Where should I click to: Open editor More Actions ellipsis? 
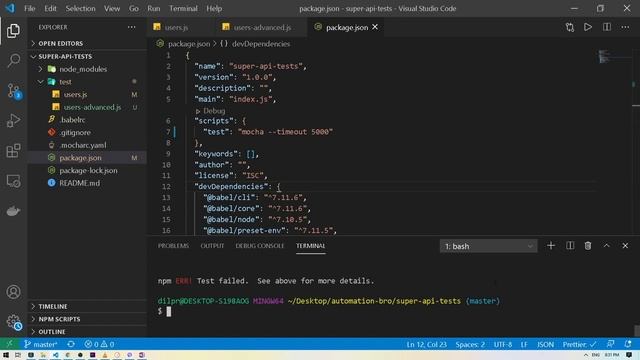click(625, 27)
